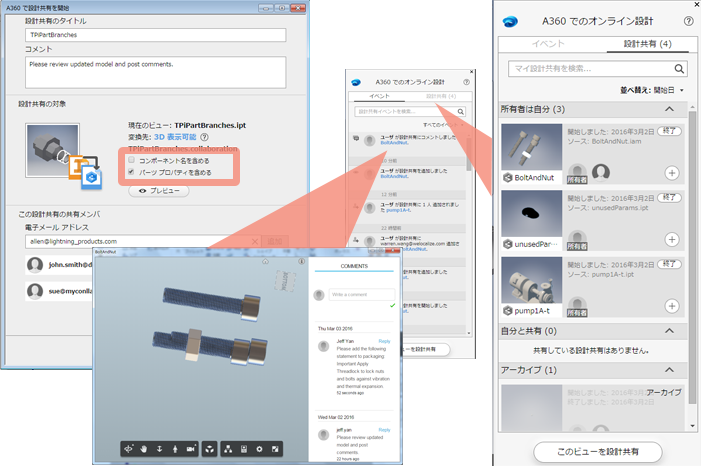Collapse 自分と共有 (0) section
Image resolution: width=701 pixels, height=467 pixels.
669,331
